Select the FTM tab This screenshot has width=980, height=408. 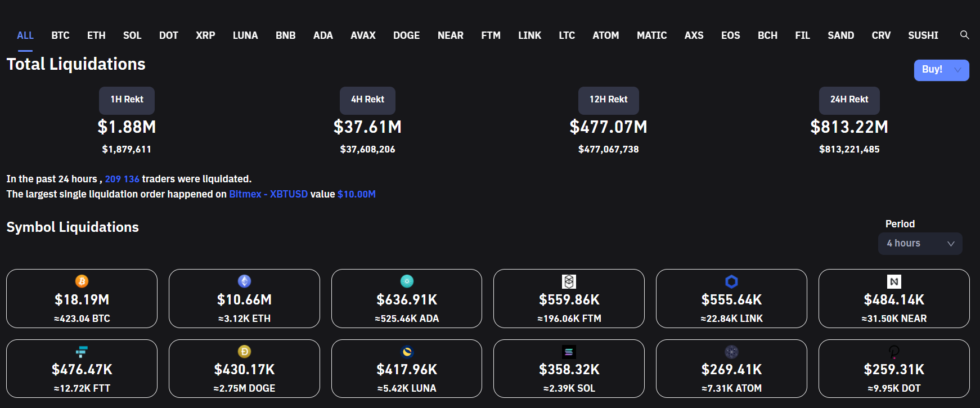[491, 35]
